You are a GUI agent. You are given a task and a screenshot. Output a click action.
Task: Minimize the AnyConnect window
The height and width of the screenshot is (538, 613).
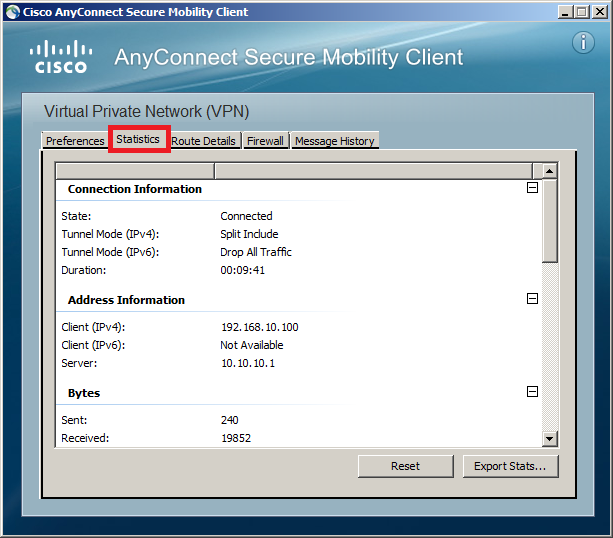pos(565,12)
